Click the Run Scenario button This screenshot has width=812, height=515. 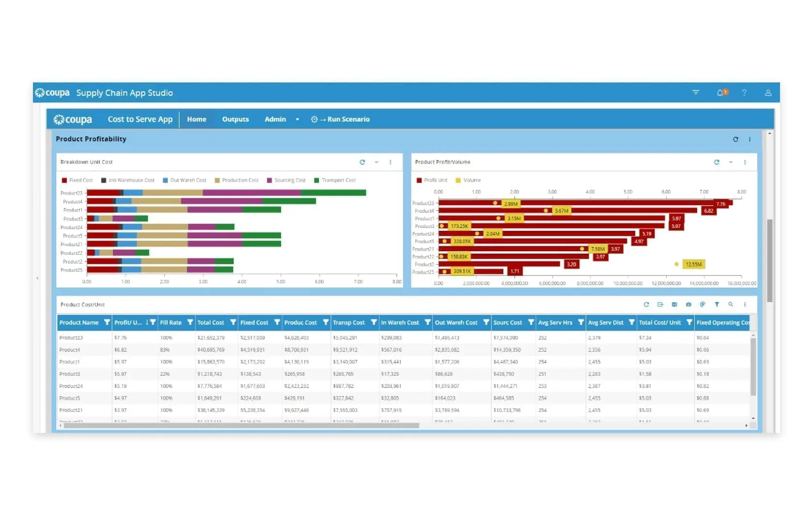(x=341, y=119)
